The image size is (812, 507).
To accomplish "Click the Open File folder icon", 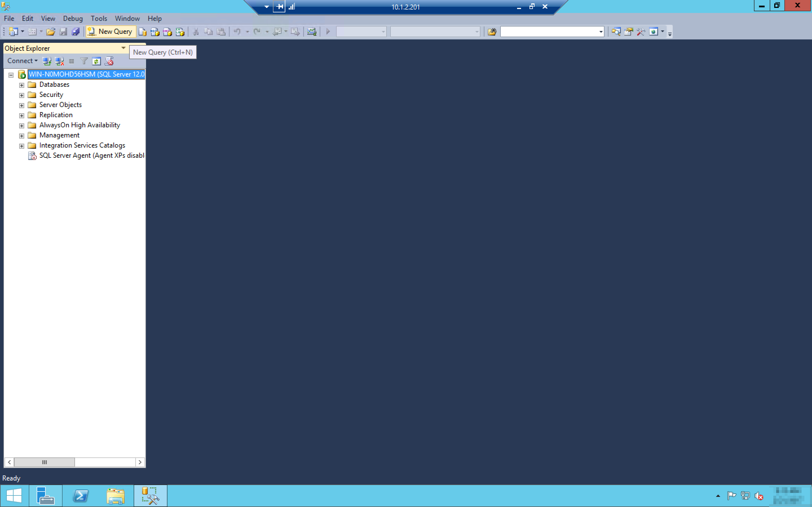I will [x=51, y=32].
